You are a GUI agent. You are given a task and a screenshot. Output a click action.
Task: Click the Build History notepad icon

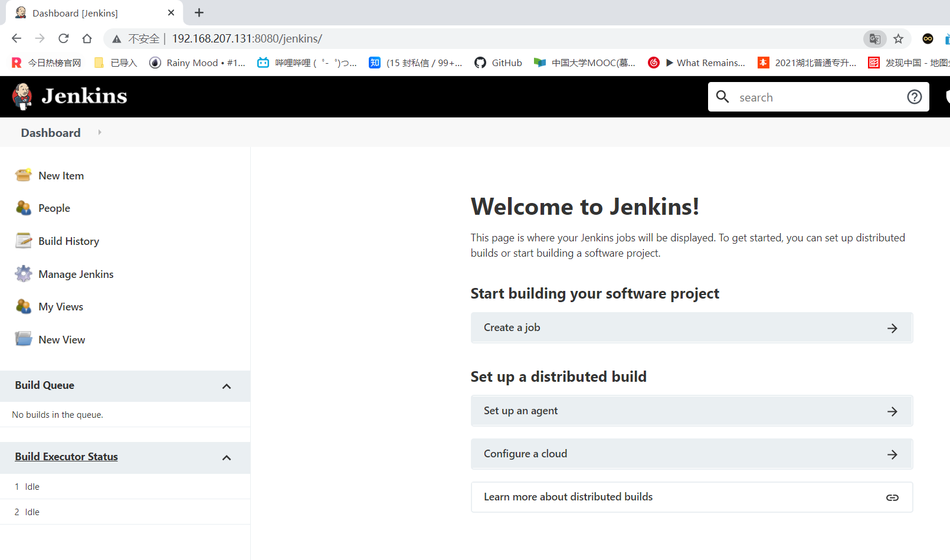pyautogui.click(x=24, y=241)
